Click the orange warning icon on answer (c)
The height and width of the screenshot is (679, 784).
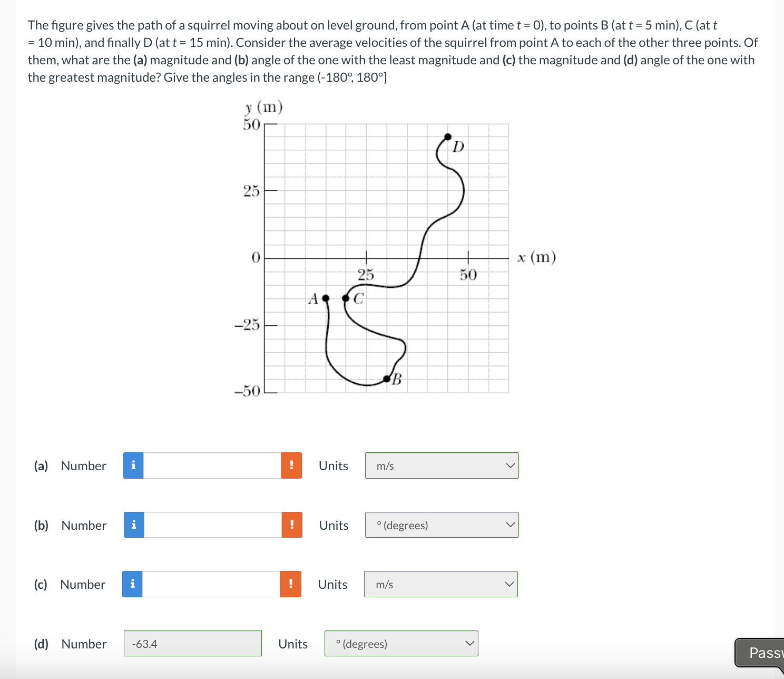[291, 584]
